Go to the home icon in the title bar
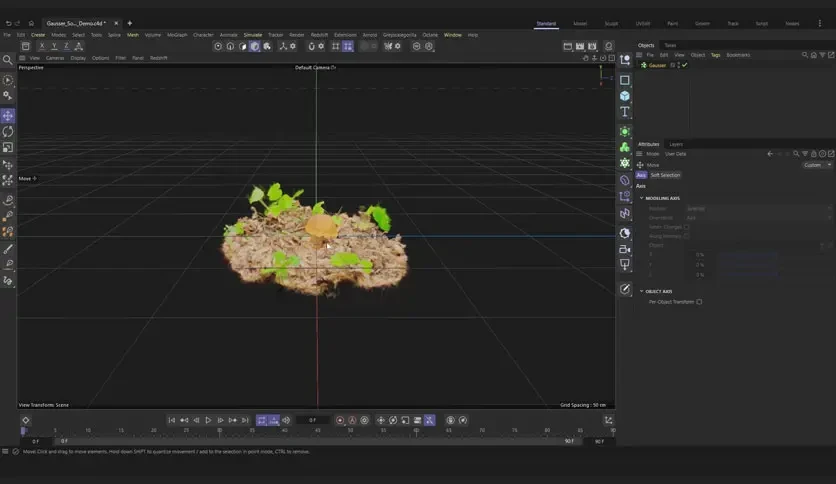 31,23
